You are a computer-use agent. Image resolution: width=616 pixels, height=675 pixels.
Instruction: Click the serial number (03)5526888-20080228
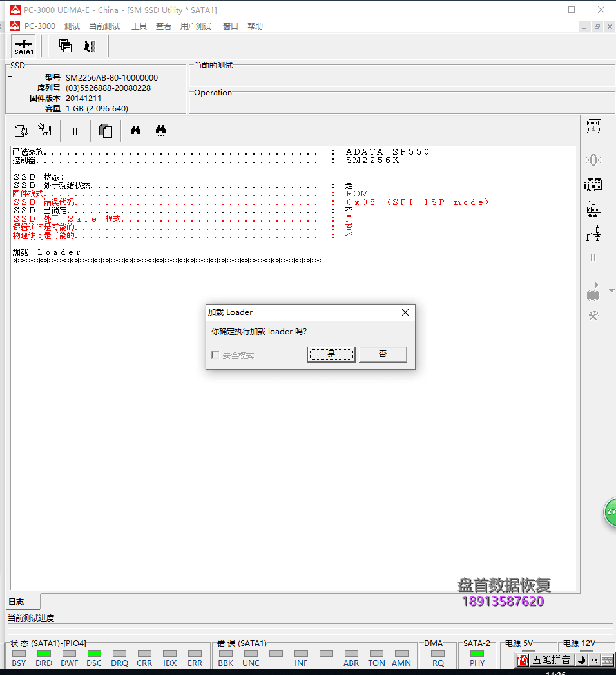108,88
